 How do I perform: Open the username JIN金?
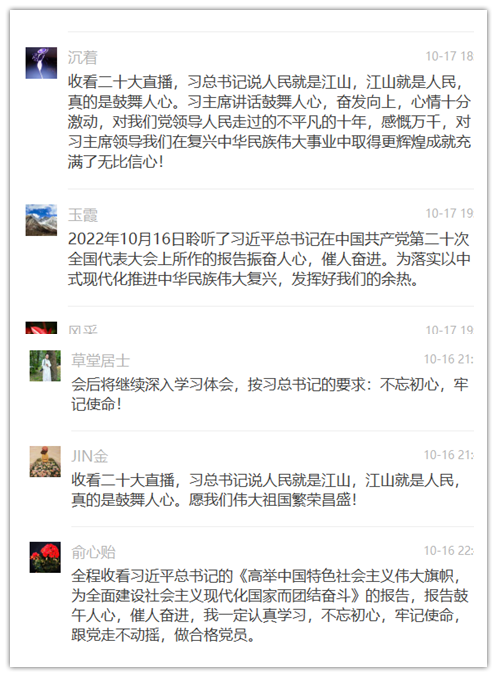(x=89, y=456)
